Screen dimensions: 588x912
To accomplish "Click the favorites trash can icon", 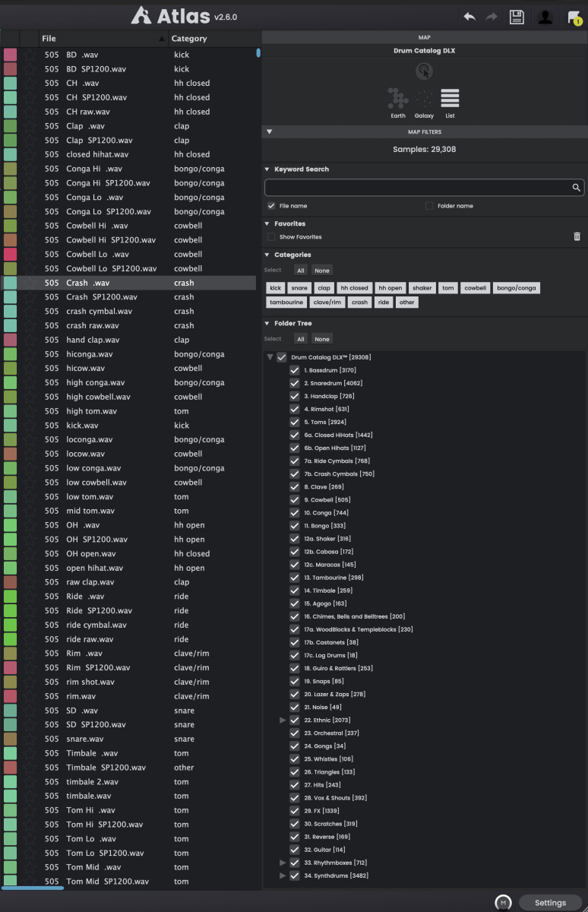I will tap(577, 237).
